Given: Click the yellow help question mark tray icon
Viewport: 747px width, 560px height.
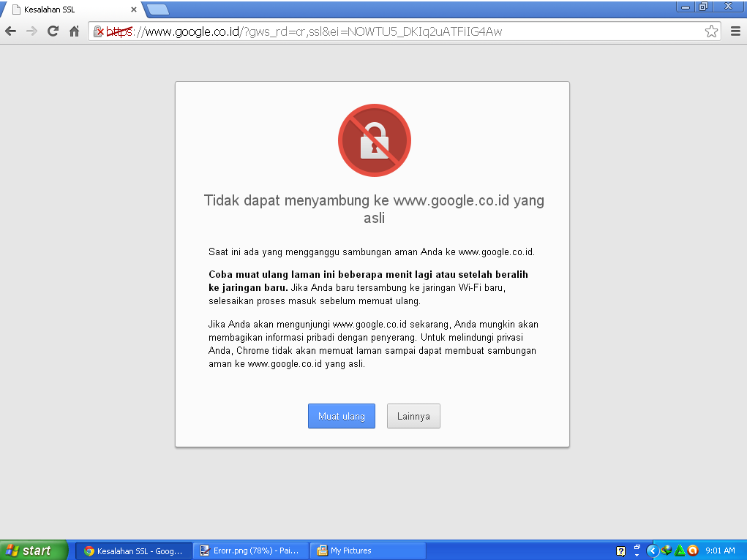Looking at the screenshot, I should 620,551.
